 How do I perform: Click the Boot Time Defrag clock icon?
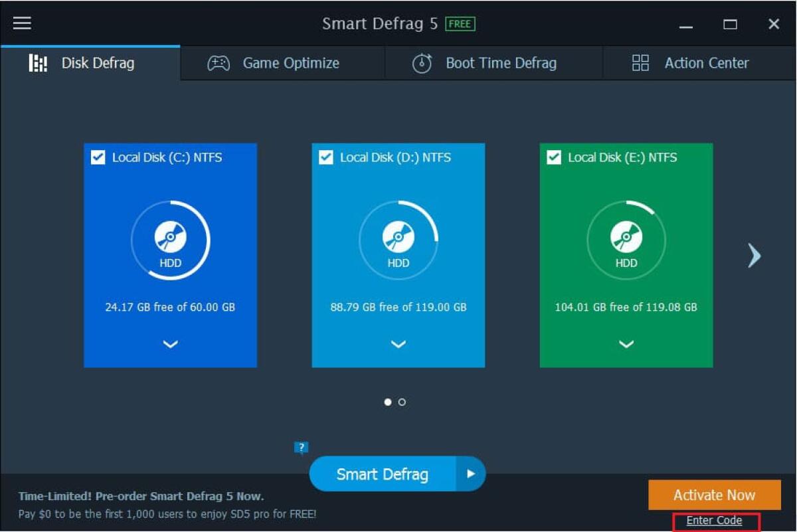422,62
